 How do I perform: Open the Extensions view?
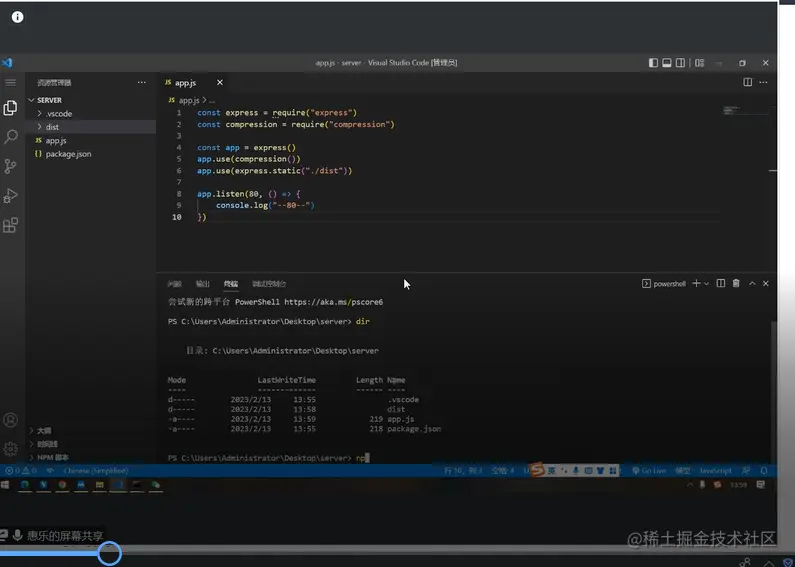click(x=10, y=225)
